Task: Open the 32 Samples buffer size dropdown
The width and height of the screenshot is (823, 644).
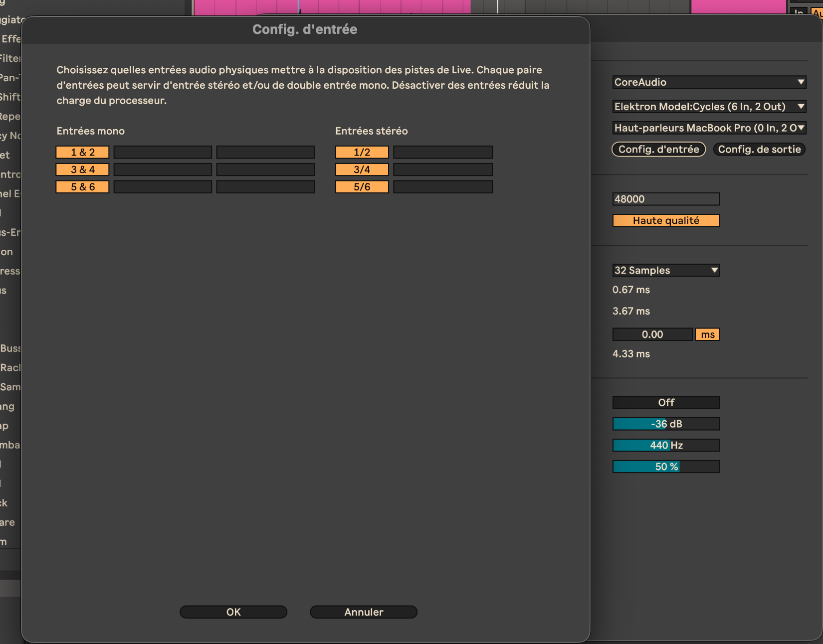Action: pos(666,270)
